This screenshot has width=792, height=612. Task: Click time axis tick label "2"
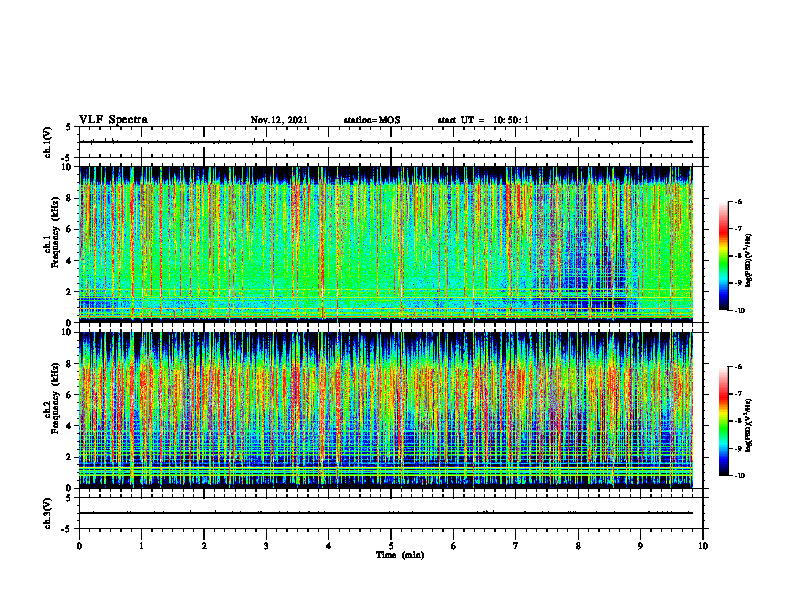204,546
